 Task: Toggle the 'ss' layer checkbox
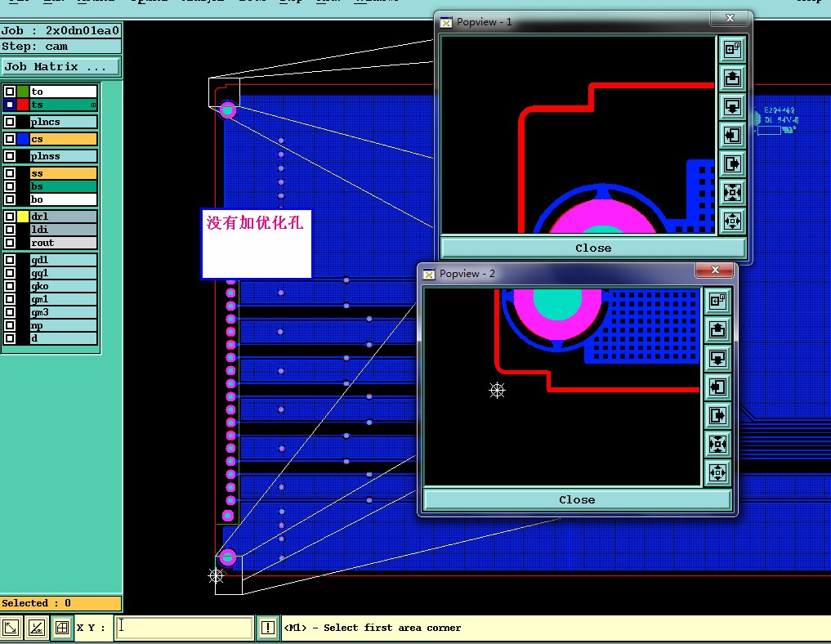coord(10,173)
